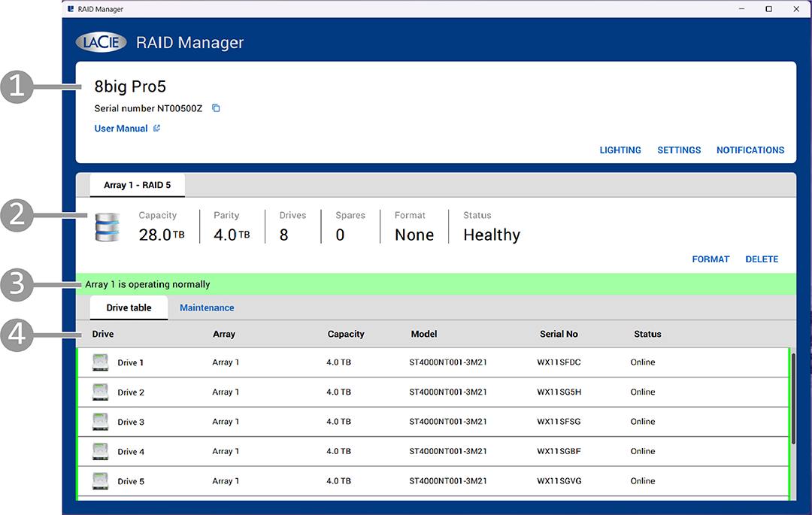Open the User Manual link
Viewport: 812px width, 515px height.
coord(120,129)
